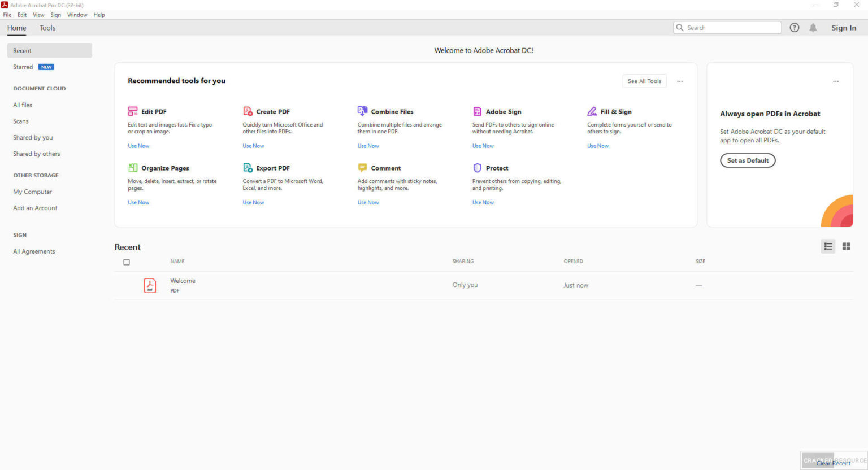Viewport: 868px width, 470px height.
Task: Open recommended tools more options menu
Action: point(680,81)
